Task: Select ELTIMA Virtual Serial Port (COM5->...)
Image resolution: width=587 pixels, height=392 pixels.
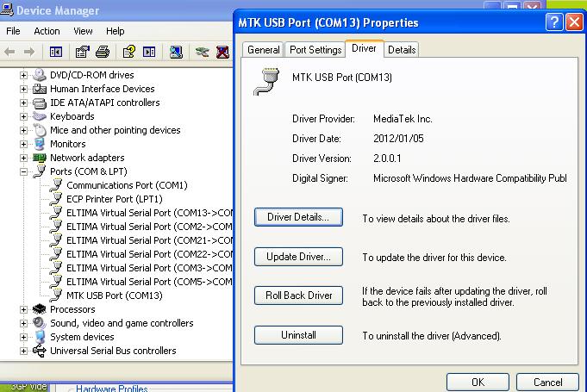Action: pyautogui.click(x=149, y=282)
